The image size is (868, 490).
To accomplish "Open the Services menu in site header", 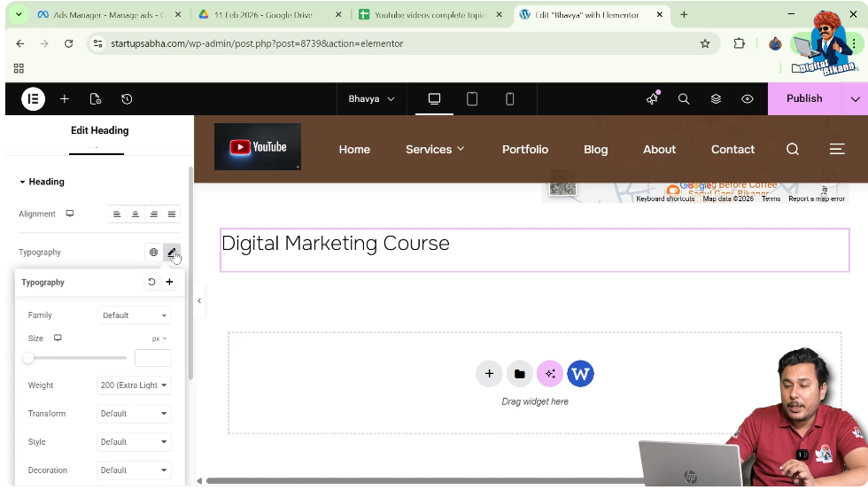I will [435, 150].
